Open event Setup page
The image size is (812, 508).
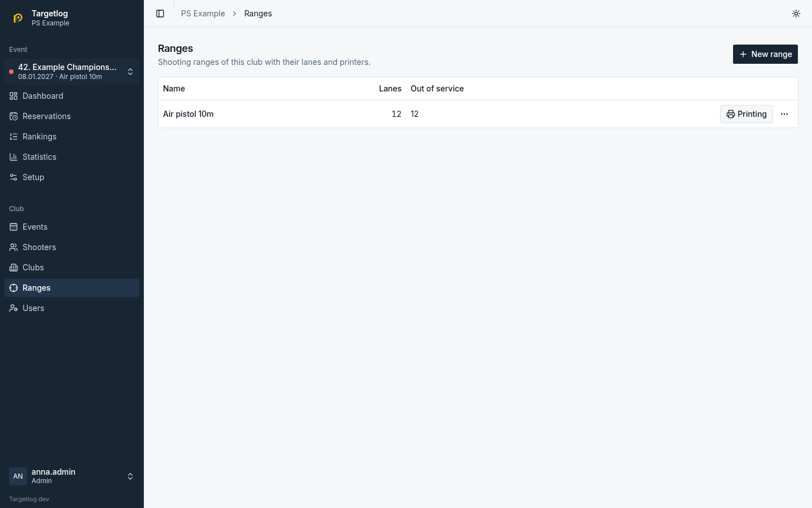(72, 177)
